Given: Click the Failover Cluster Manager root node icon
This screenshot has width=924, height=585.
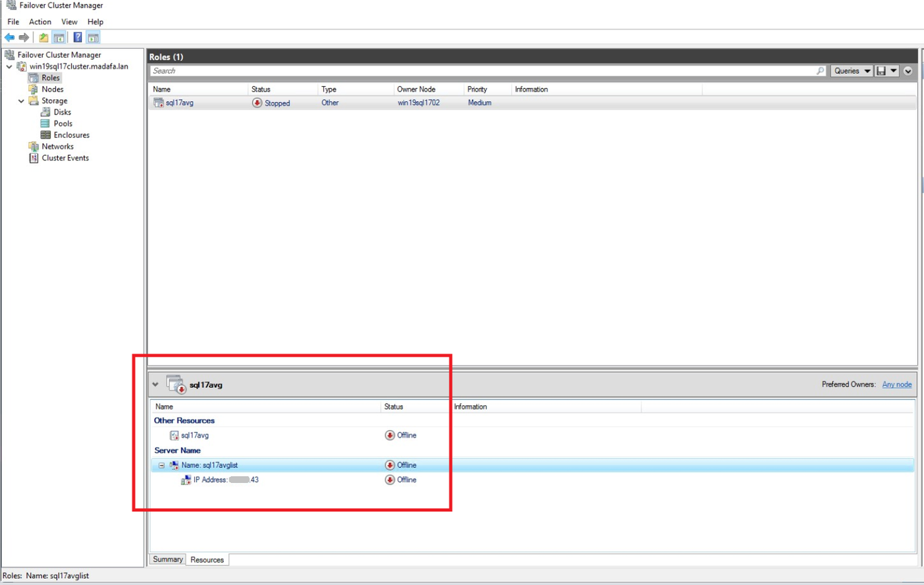Looking at the screenshot, I should click(10, 54).
